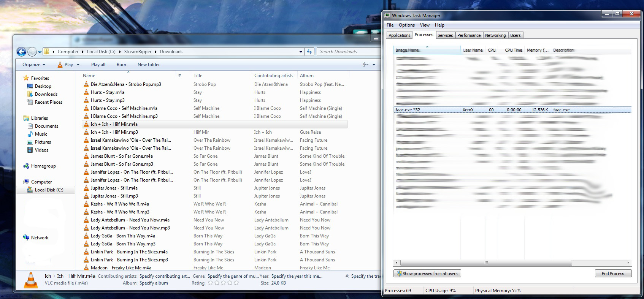Screen dimensions: 644x299
Task: Click New folder button
Action: (x=149, y=65)
